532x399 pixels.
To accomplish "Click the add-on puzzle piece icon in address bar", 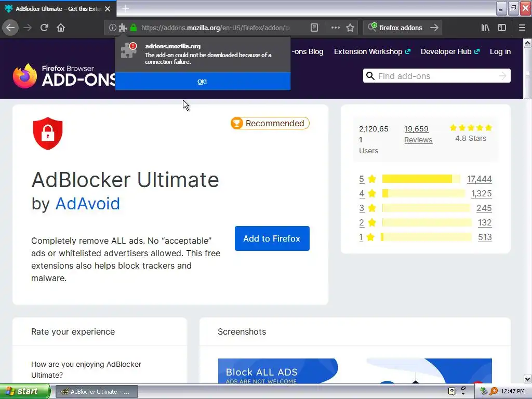I will (123, 28).
